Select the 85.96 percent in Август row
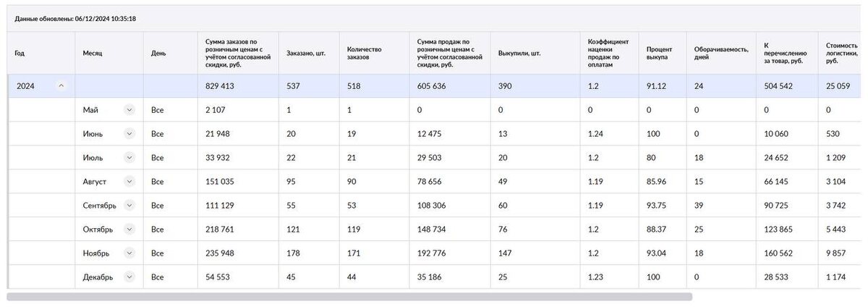Image resolution: width=868 pixels, height=307 pixels. pos(662,181)
